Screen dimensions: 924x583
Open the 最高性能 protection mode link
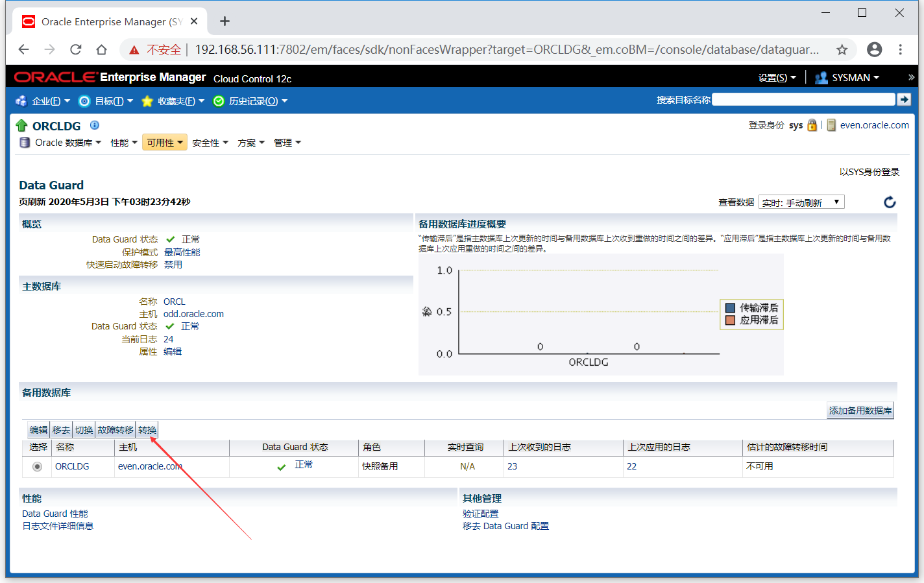click(182, 252)
